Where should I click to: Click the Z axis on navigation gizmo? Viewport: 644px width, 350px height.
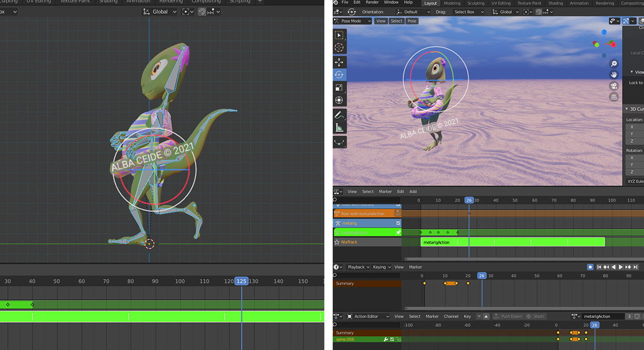pos(604,32)
